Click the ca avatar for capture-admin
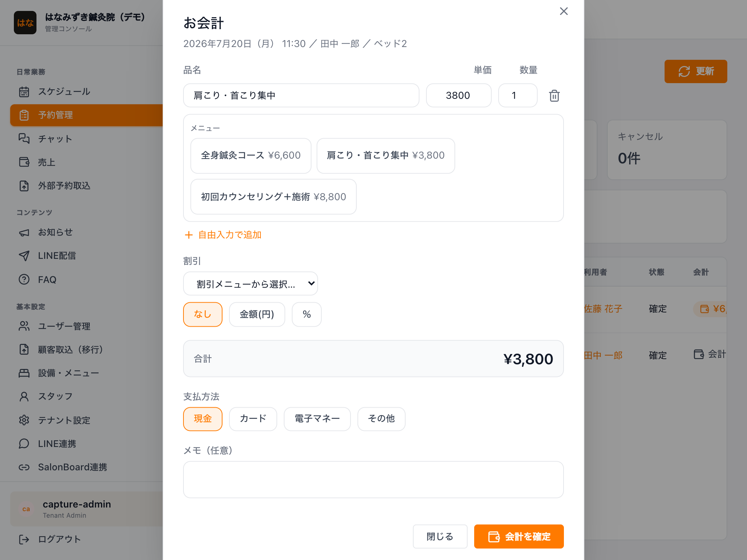 (x=26, y=509)
